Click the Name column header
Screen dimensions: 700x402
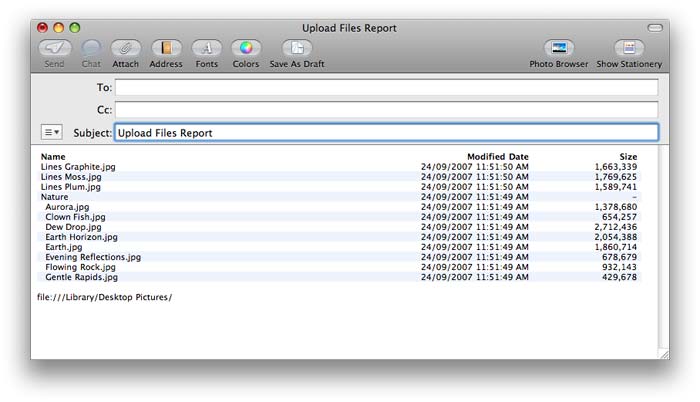pos(53,157)
